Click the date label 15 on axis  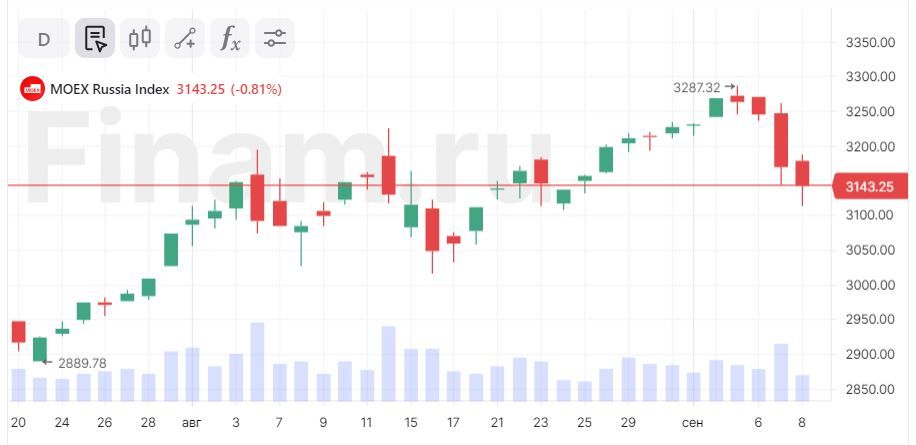pyautogui.click(x=411, y=423)
